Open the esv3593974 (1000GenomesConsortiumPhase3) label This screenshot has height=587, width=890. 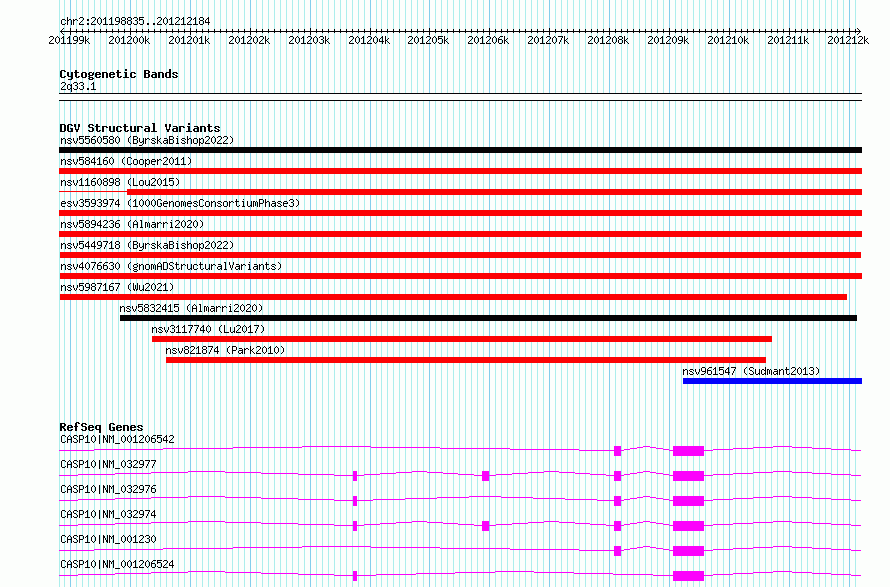click(x=180, y=203)
